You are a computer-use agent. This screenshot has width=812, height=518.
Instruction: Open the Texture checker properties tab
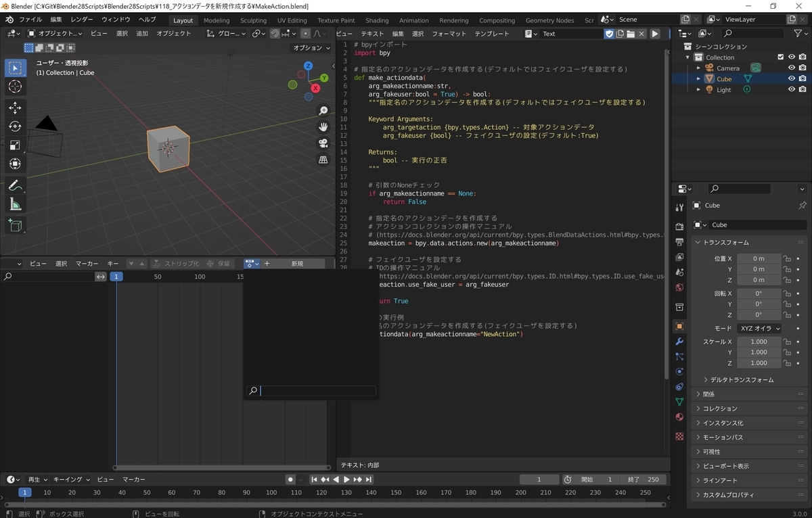pos(679,436)
